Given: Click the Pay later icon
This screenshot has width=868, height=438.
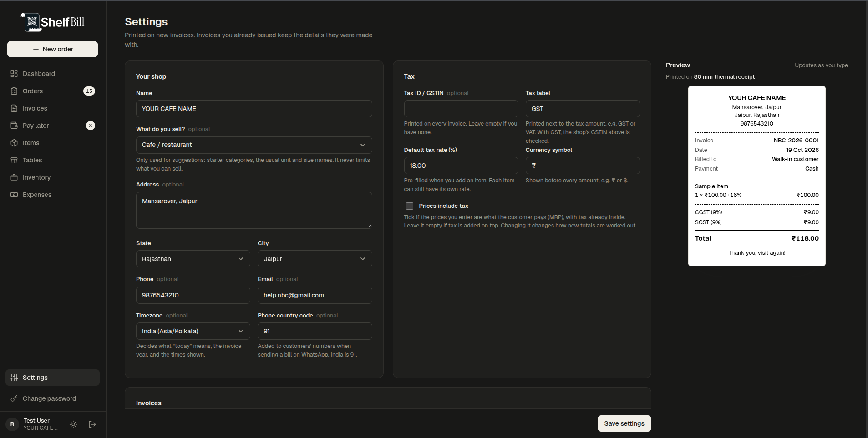Looking at the screenshot, I should click(x=14, y=126).
